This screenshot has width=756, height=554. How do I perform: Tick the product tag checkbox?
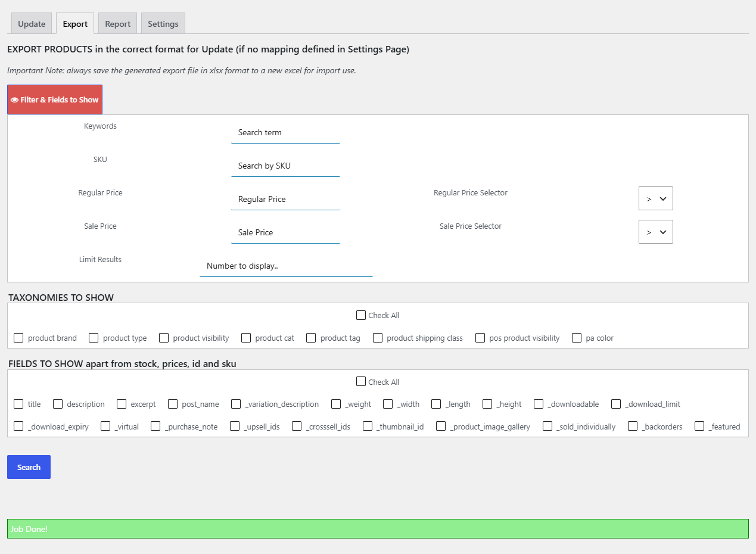[311, 338]
